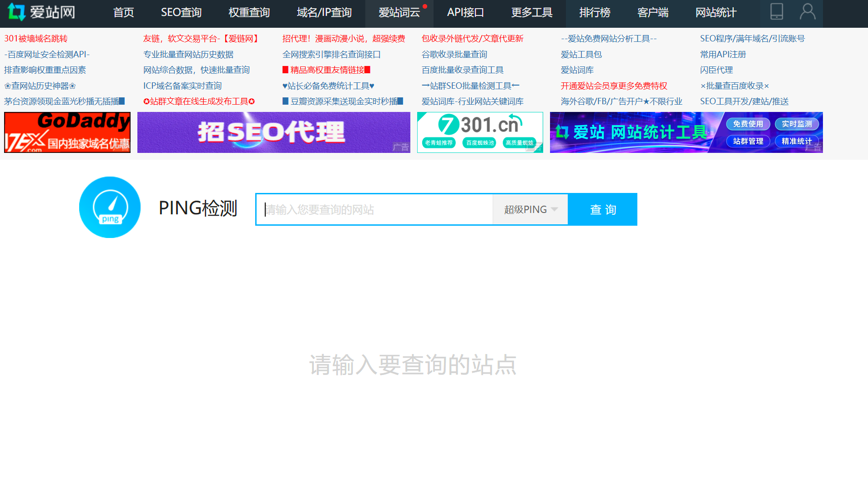This screenshot has width=868, height=486.
Task: Open the 更多工具 navigation menu
Action: [531, 13]
